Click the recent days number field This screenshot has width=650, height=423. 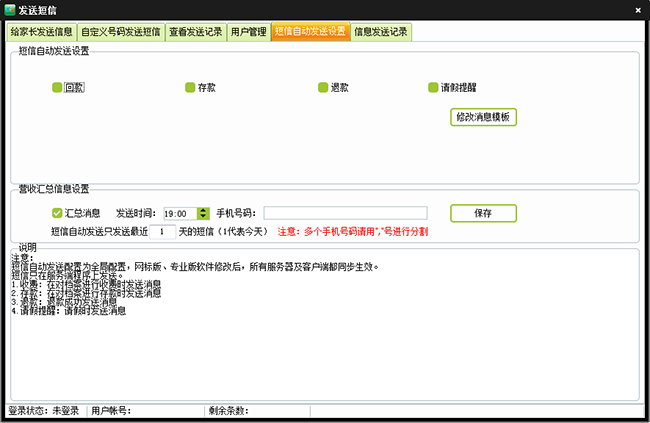tap(162, 231)
